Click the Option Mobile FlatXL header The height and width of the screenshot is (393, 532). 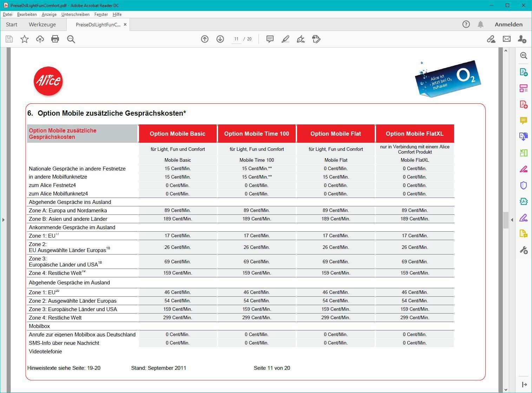click(x=415, y=134)
